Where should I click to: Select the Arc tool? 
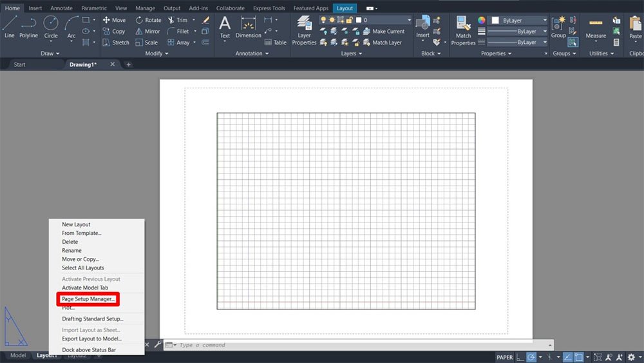tap(71, 27)
